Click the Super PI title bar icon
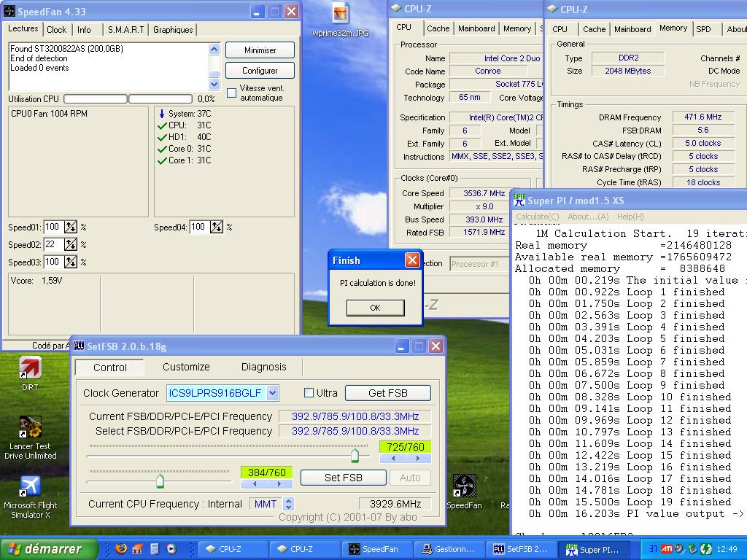The width and height of the screenshot is (747, 560). pyautogui.click(x=519, y=200)
